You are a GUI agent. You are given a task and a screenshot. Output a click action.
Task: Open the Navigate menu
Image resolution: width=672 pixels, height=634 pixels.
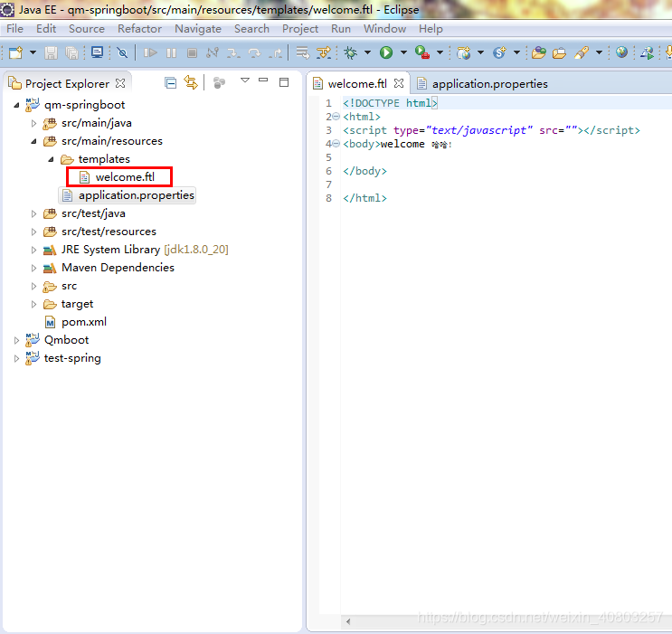[198, 29]
